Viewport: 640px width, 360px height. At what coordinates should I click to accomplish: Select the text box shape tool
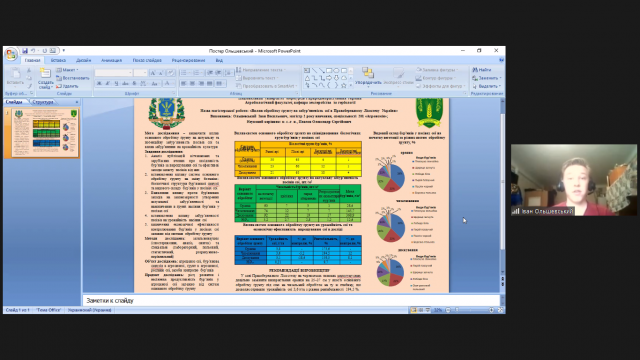point(307,70)
